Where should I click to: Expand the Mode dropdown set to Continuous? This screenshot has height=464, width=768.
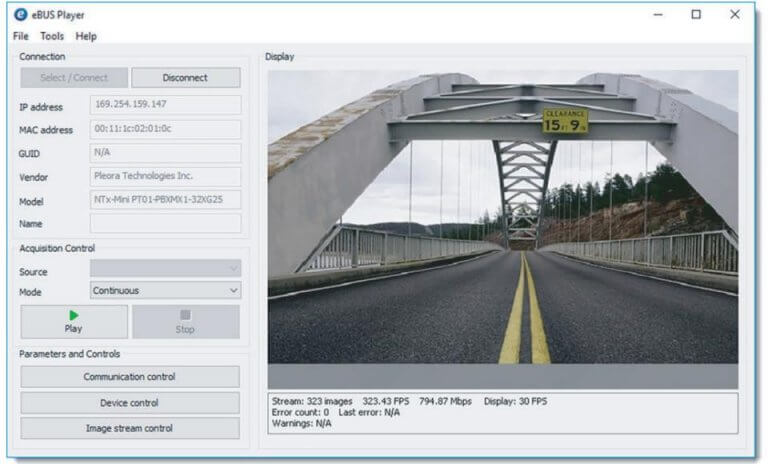[165, 291]
